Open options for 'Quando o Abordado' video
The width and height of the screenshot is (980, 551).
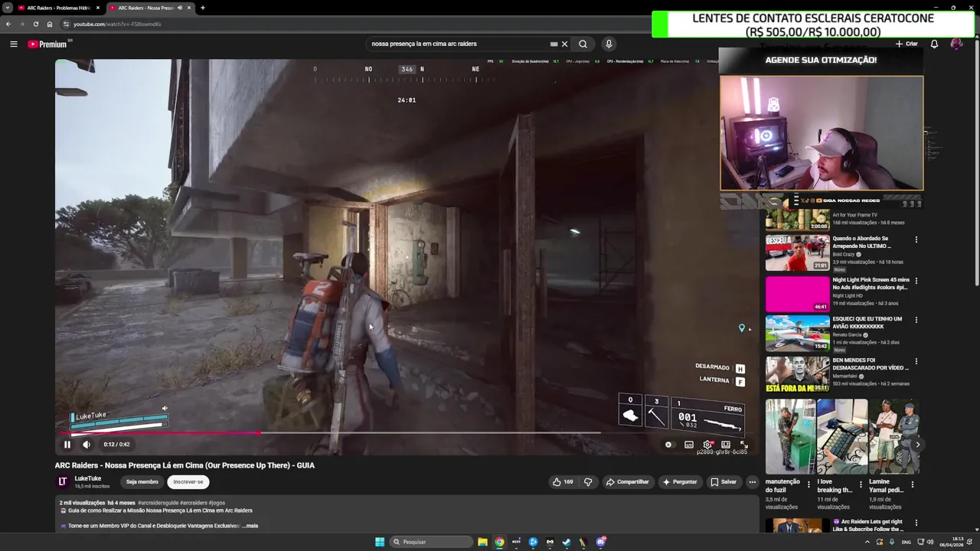[x=916, y=240]
